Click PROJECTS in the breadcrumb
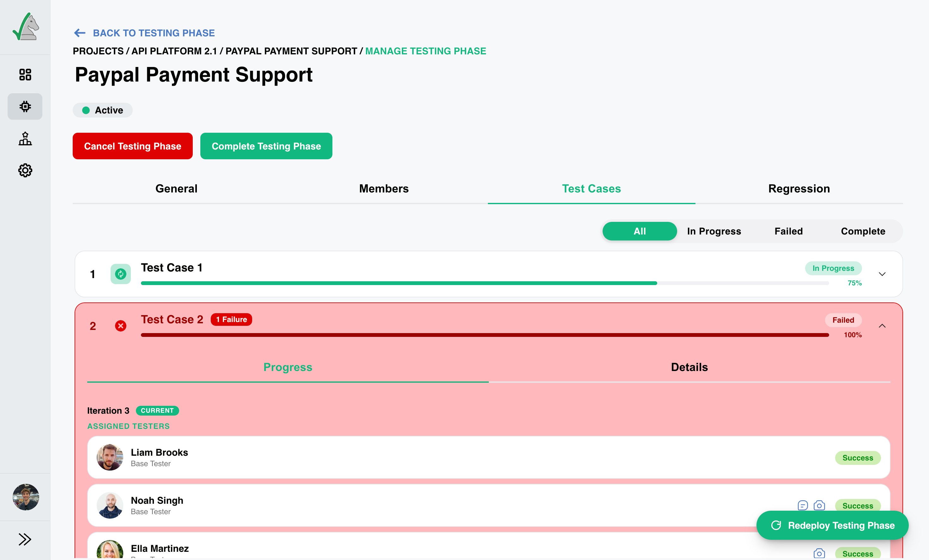 98,51
